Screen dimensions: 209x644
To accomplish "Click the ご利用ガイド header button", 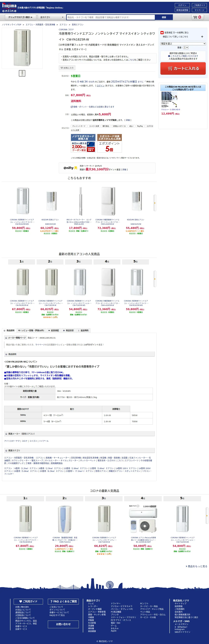I will click(199, 5).
